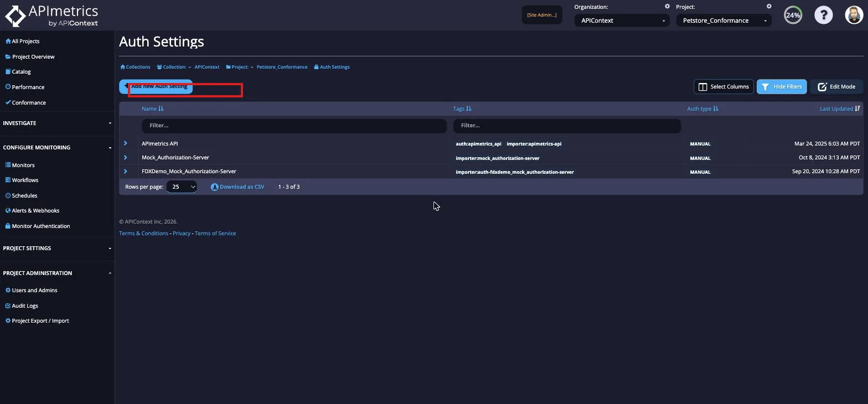868x404 pixels.
Task: Open the Privacy link
Action: 182,233
